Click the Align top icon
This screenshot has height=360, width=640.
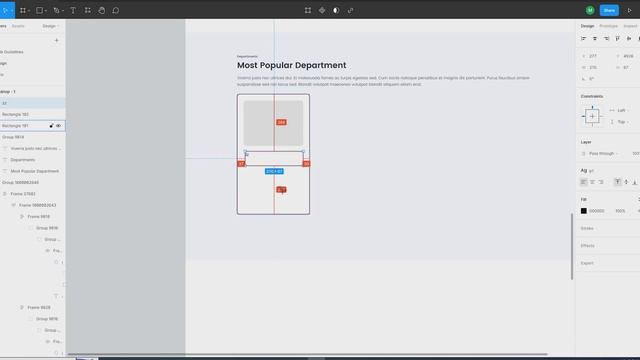(x=618, y=38)
